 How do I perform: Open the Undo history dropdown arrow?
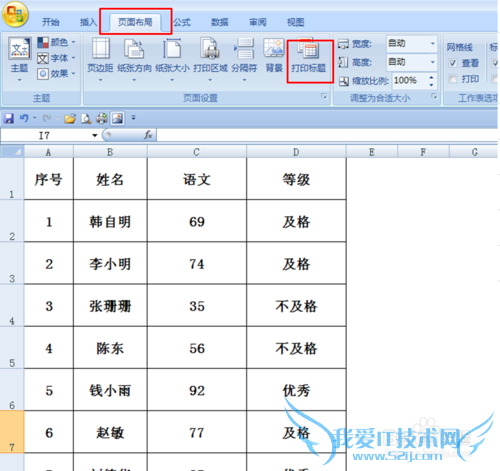(34, 118)
